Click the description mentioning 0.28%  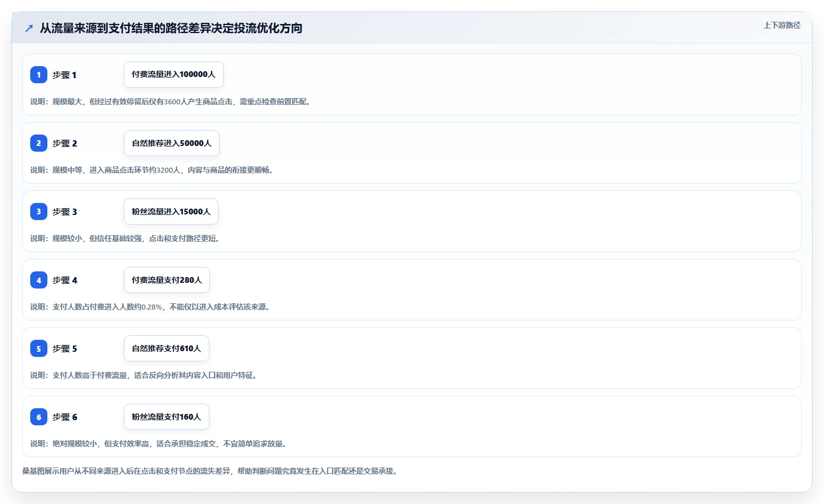pyautogui.click(x=150, y=307)
